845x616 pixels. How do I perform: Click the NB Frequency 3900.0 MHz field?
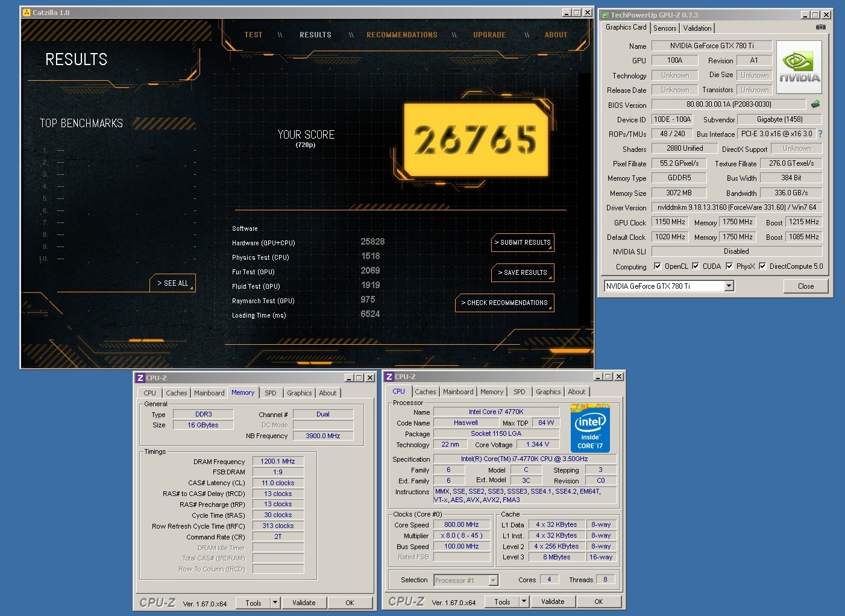(x=322, y=436)
